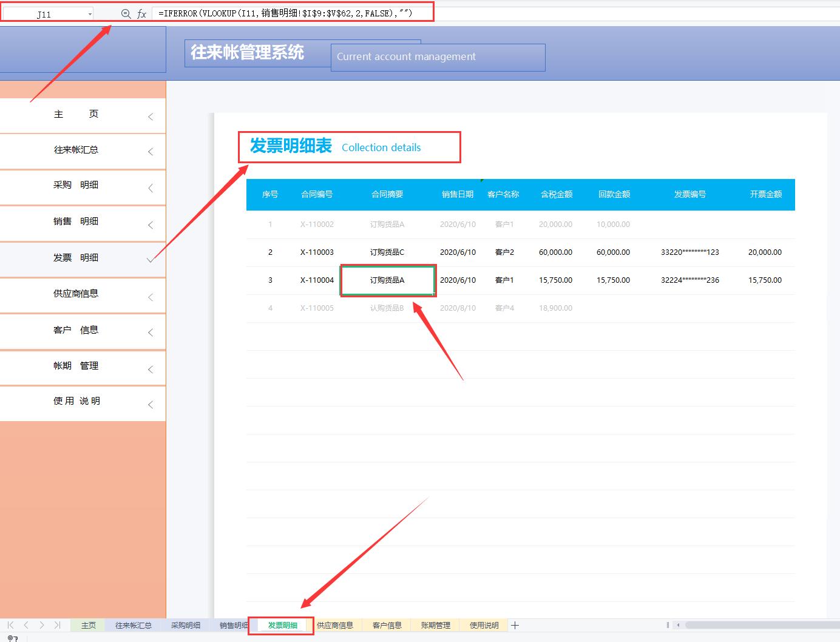Click the magnifier zoom icon beside fx
840x642 pixels.
click(126, 13)
